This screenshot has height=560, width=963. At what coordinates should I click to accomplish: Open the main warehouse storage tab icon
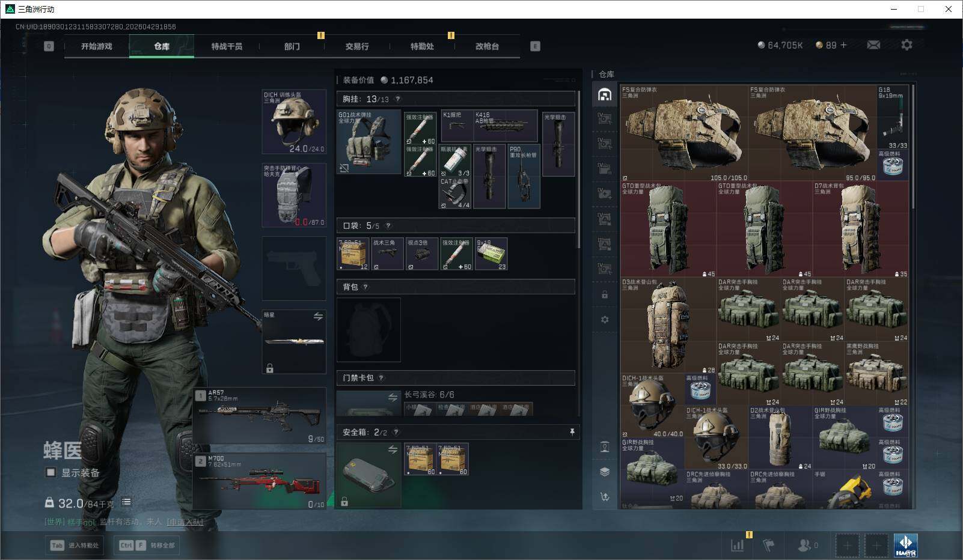[605, 94]
